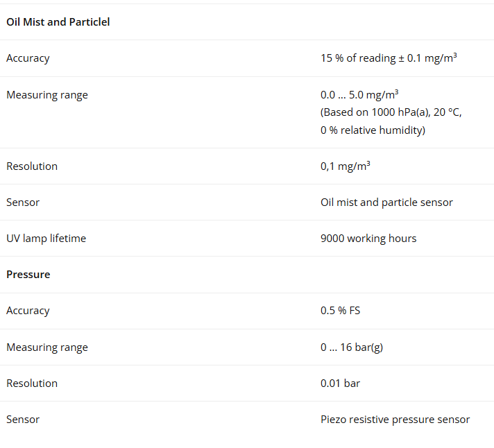The width and height of the screenshot is (494, 448).
Task: Click the 0 % relative humidity text
Action: click(373, 130)
